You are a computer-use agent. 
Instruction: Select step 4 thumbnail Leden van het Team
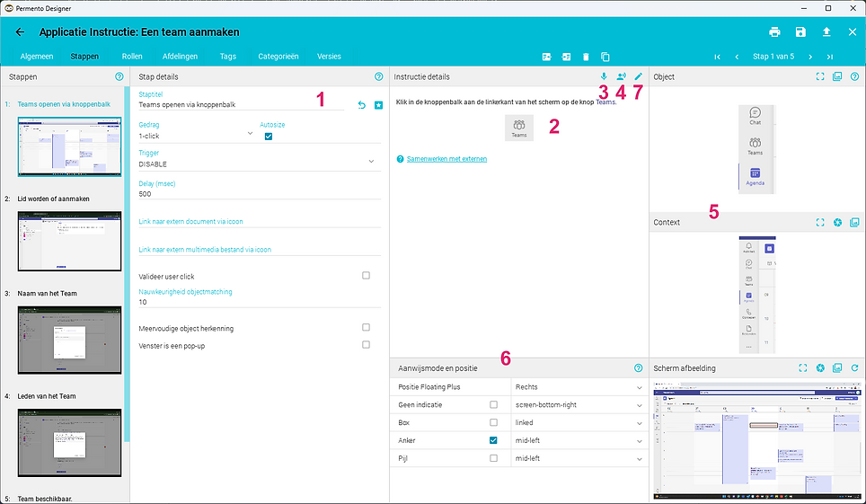(x=69, y=443)
